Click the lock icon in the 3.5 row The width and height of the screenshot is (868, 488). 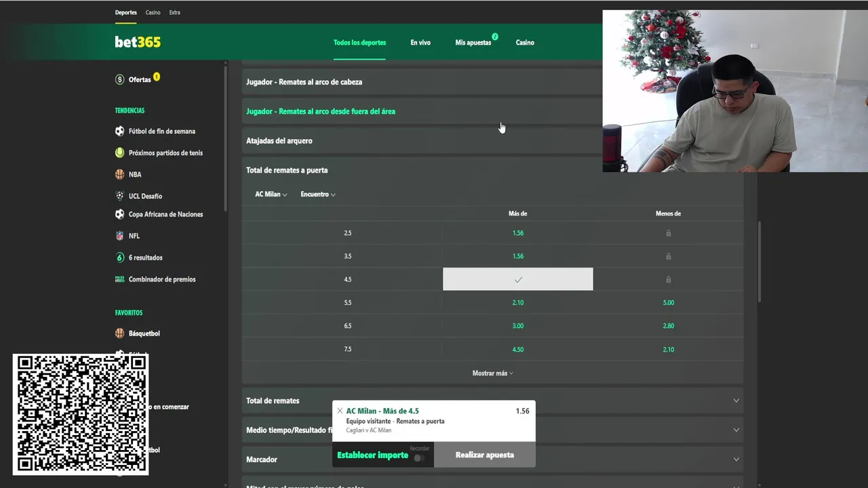[x=669, y=256]
